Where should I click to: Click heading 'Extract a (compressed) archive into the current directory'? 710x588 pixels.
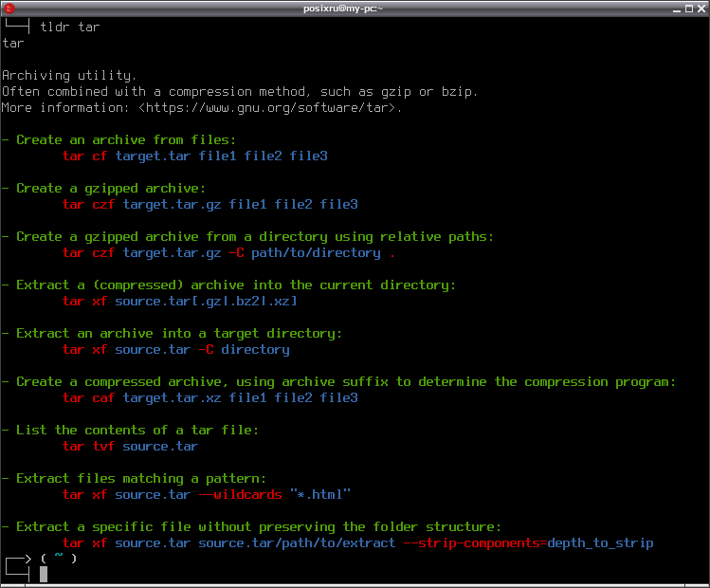click(x=236, y=285)
